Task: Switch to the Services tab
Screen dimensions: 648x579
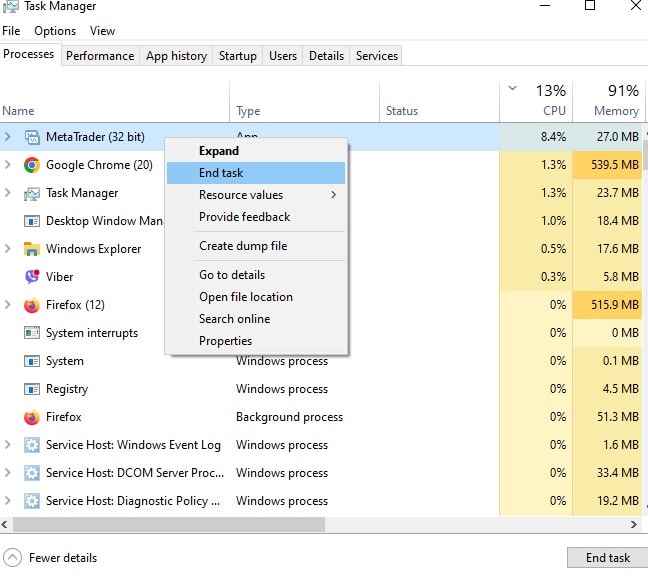Action: (x=377, y=56)
